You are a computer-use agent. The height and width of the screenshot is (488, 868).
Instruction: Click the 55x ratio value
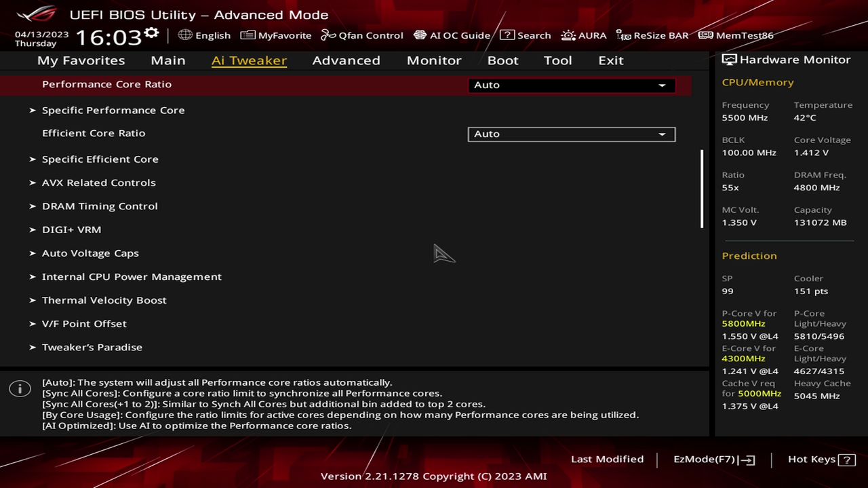[730, 188]
